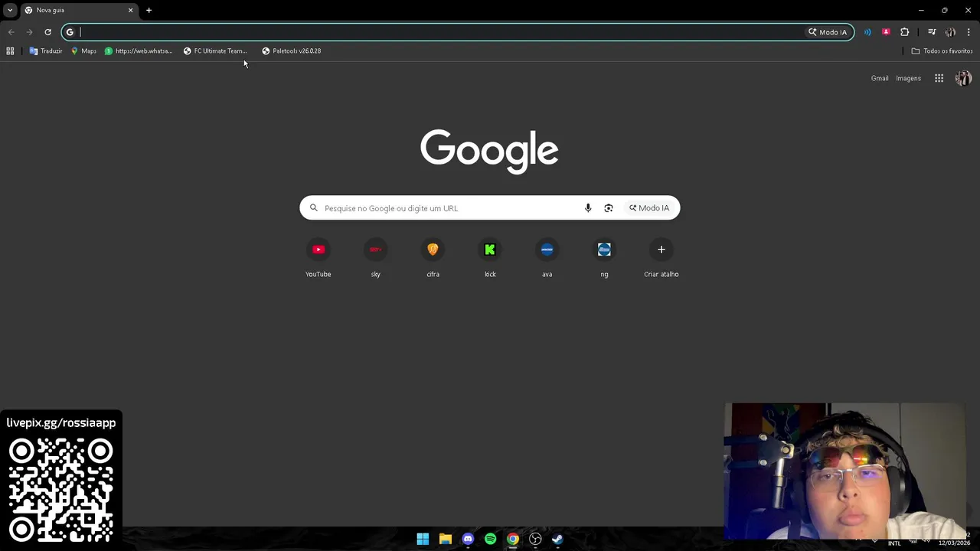Open the Google account avatar on page
The image size is (980, 551).
(963, 78)
